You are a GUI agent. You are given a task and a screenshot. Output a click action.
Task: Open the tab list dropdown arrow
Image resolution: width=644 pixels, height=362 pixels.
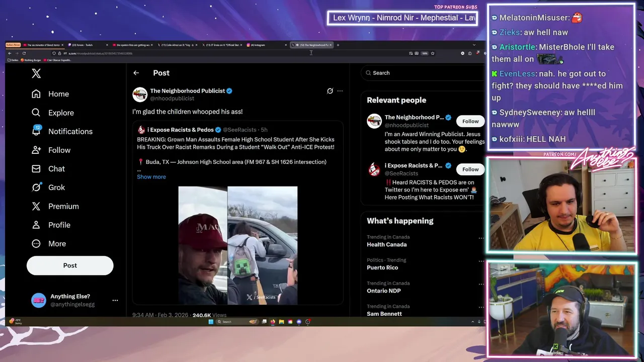[x=473, y=45]
